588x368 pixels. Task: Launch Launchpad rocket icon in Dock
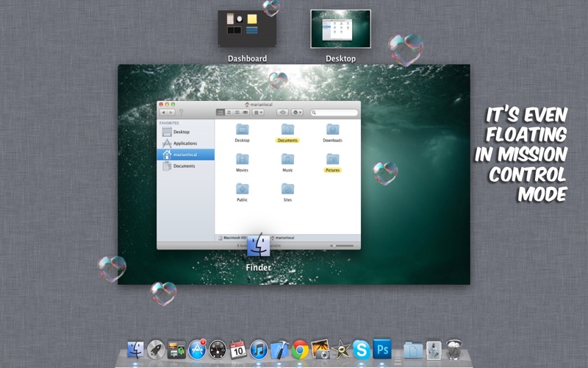pos(156,350)
